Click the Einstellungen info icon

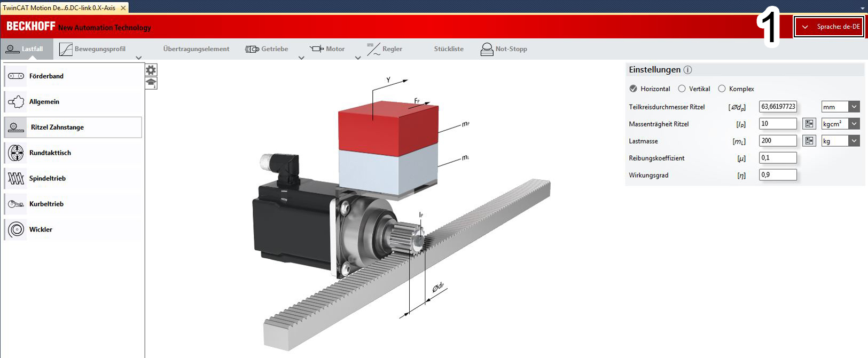click(688, 70)
